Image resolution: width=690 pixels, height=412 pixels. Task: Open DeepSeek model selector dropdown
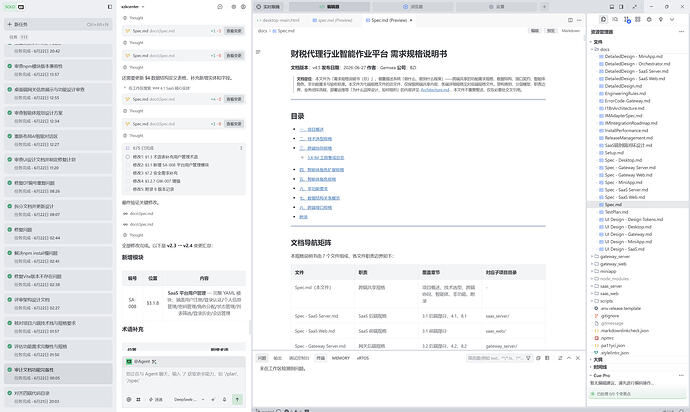click(189, 399)
